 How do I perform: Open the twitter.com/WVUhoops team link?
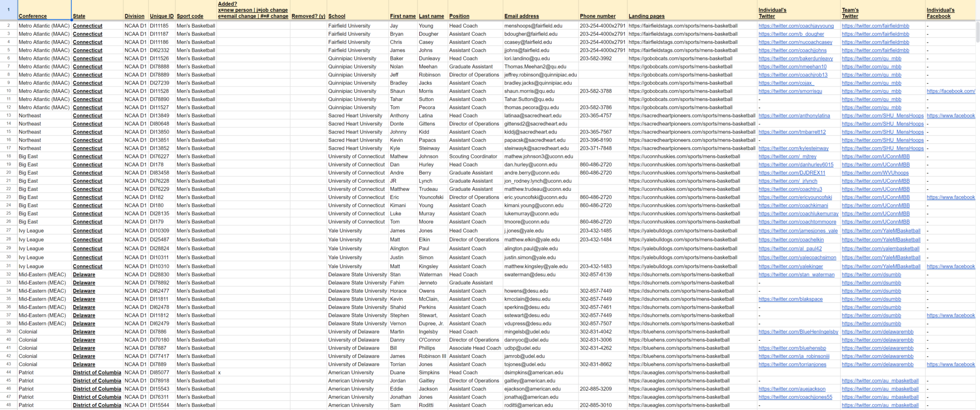pyautogui.click(x=875, y=173)
